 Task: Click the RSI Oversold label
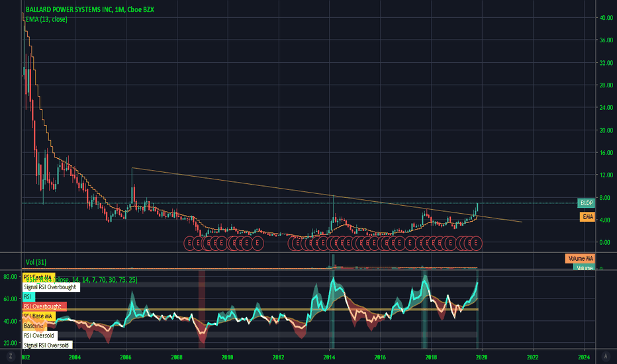40,336
